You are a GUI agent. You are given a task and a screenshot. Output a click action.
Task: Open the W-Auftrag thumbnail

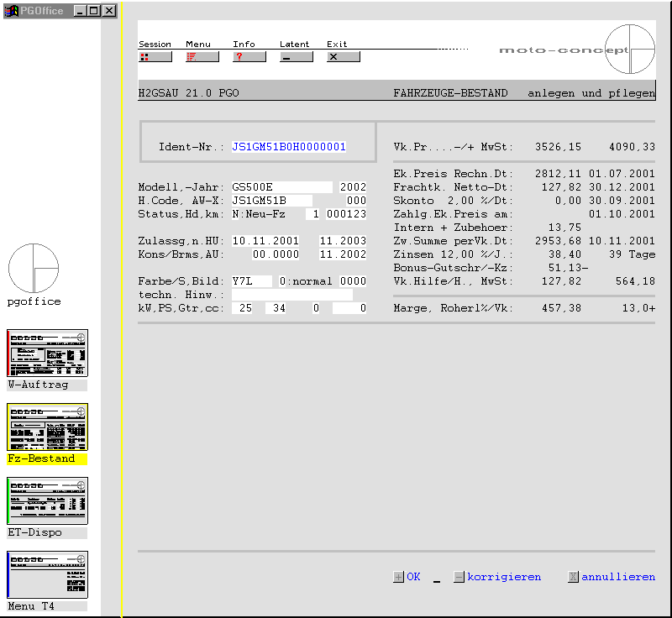[48, 353]
